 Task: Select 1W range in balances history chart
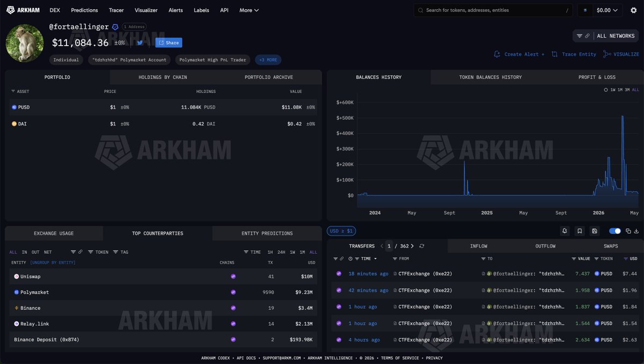(613, 90)
